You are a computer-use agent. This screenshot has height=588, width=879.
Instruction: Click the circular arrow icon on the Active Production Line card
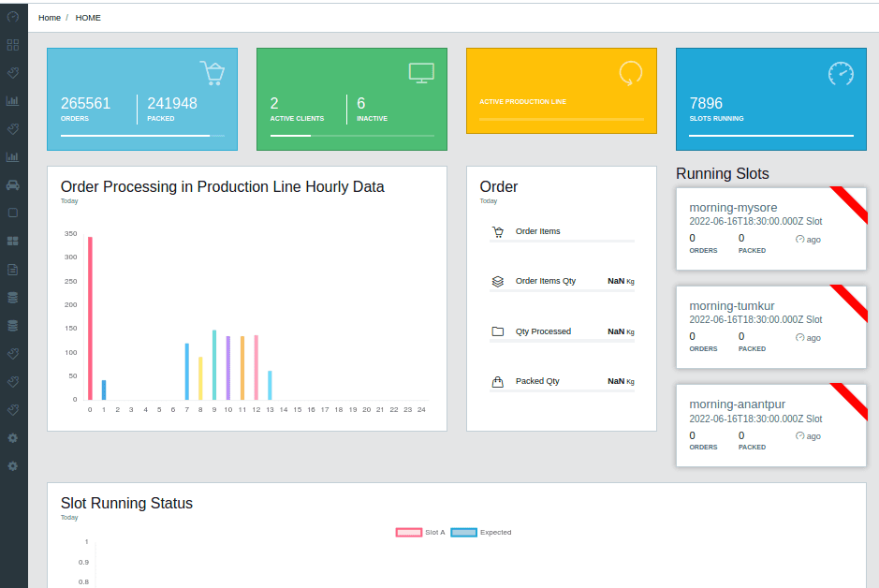[631, 73]
